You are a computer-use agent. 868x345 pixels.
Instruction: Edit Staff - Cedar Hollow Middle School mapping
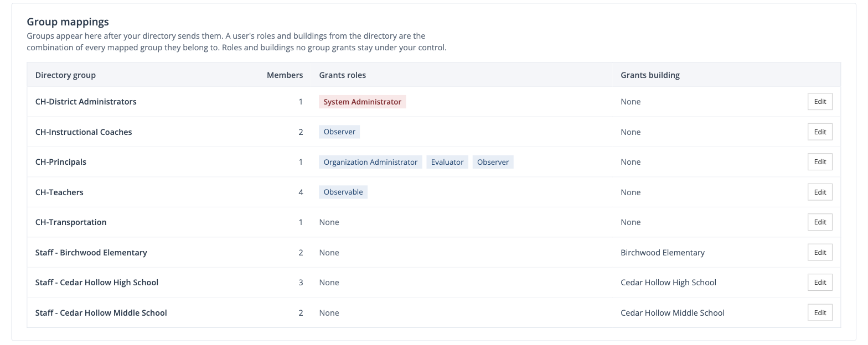[x=820, y=313]
